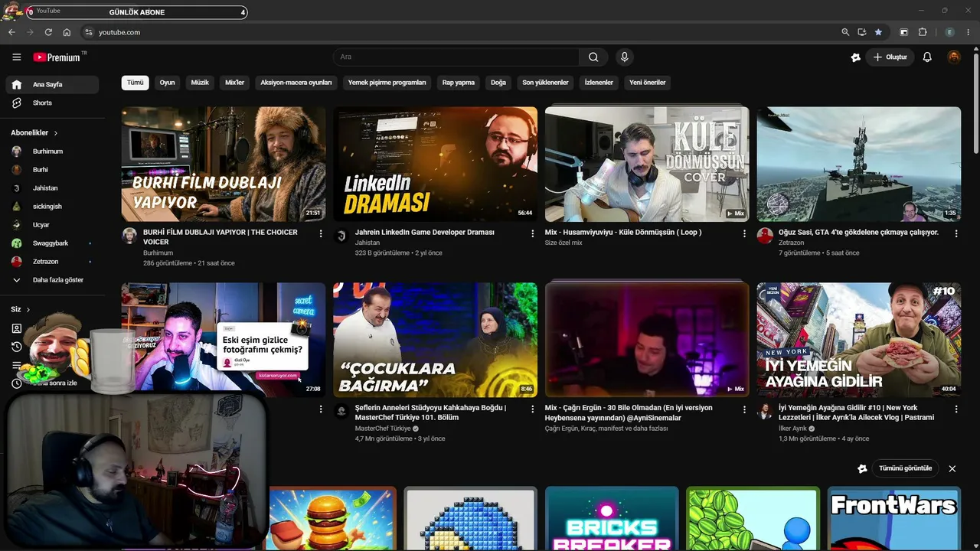Open the account avatar menu

coord(954,57)
